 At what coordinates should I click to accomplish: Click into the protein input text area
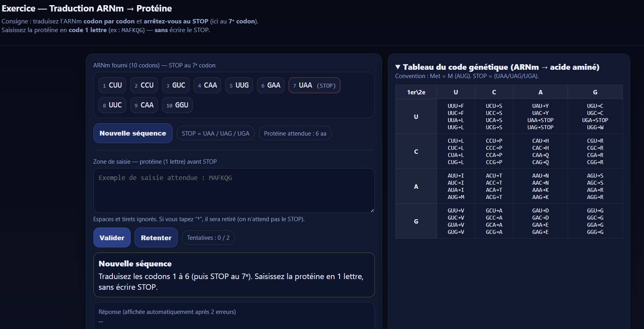[x=234, y=191]
